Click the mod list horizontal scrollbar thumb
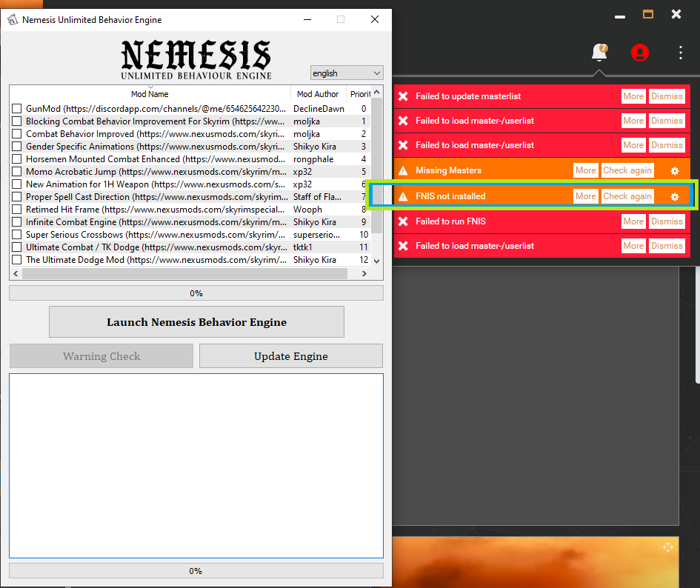700x588 pixels. 185,274
